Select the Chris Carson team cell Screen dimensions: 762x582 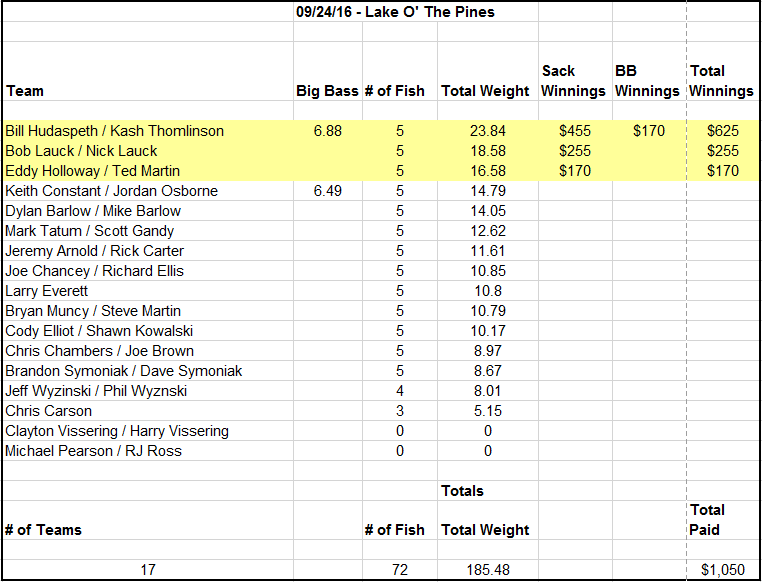[148, 411]
